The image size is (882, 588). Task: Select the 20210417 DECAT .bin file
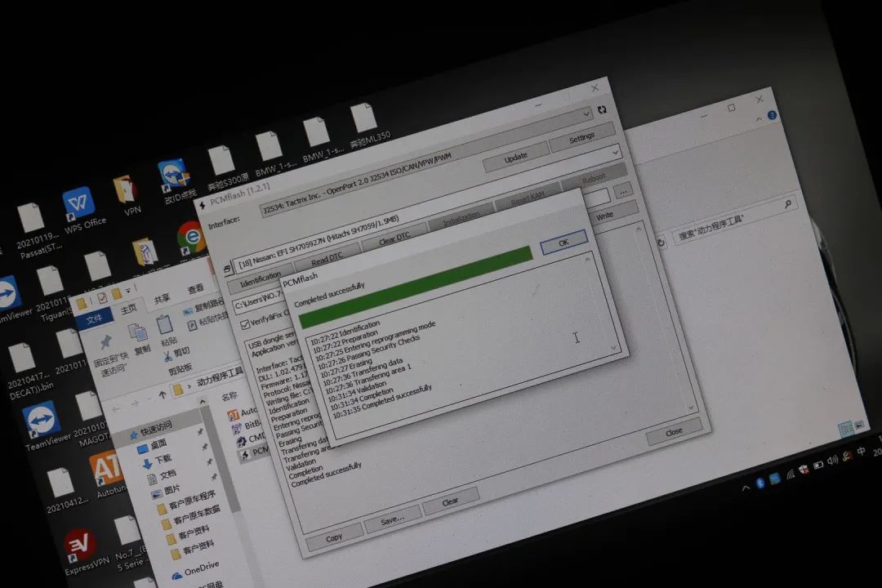pos(26,369)
